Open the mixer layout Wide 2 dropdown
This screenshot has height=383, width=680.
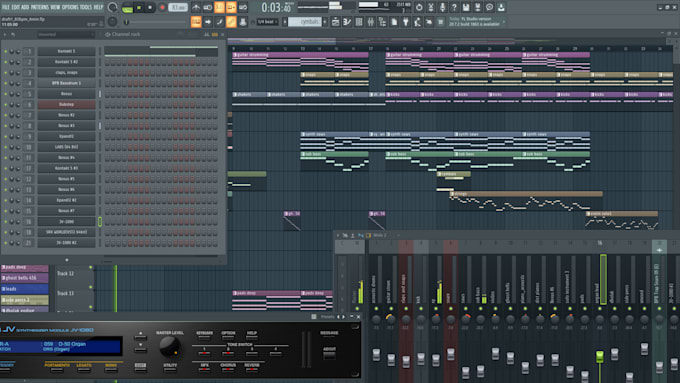point(380,236)
